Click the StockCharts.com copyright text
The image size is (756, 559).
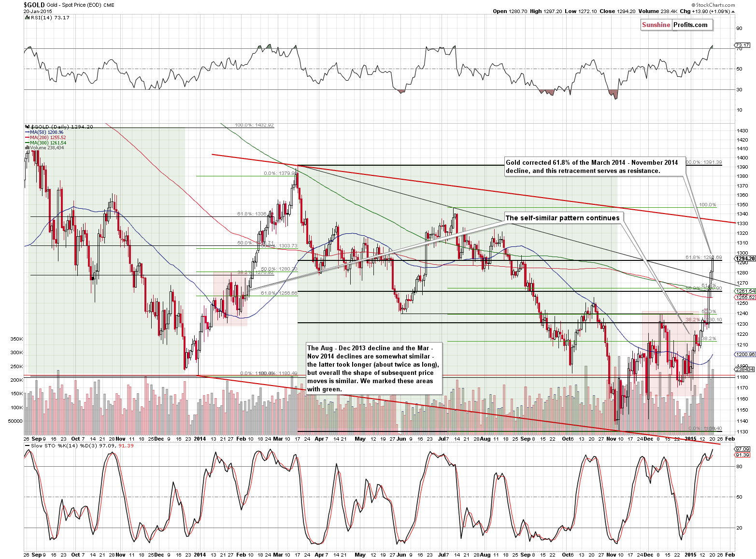pos(712,5)
